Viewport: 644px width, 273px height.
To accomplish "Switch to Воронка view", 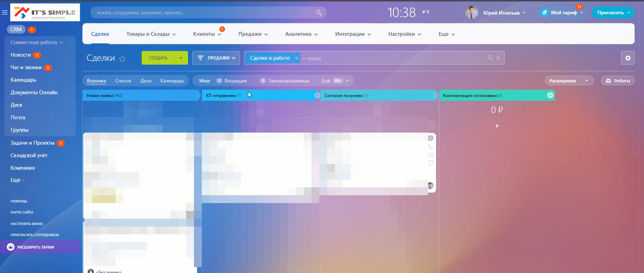I will coord(96,81).
